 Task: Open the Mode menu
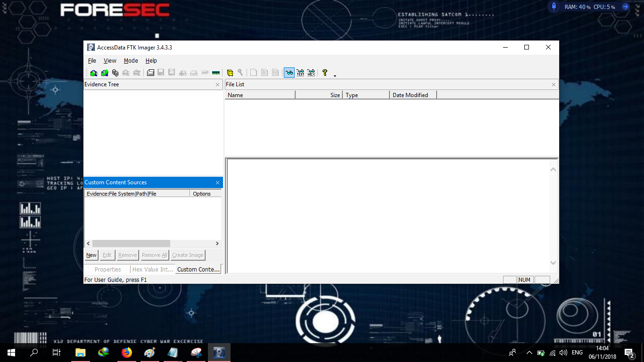(x=131, y=61)
